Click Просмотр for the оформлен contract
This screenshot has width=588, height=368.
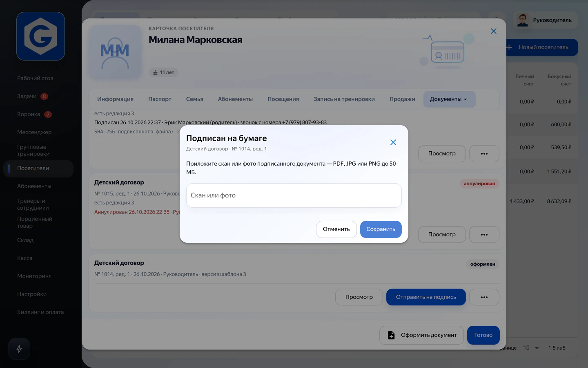click(x=359, y=297)
